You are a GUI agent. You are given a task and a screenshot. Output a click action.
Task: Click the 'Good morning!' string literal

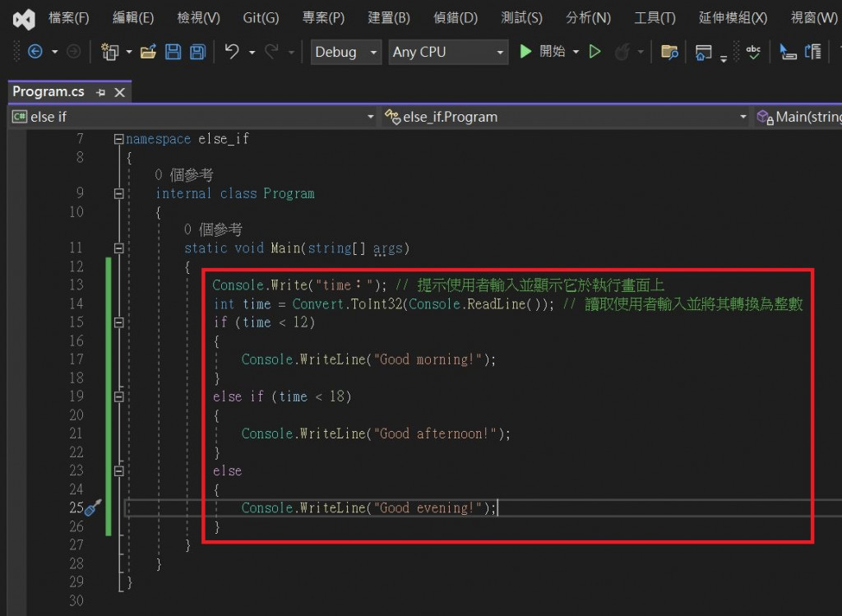coord(428,360)
